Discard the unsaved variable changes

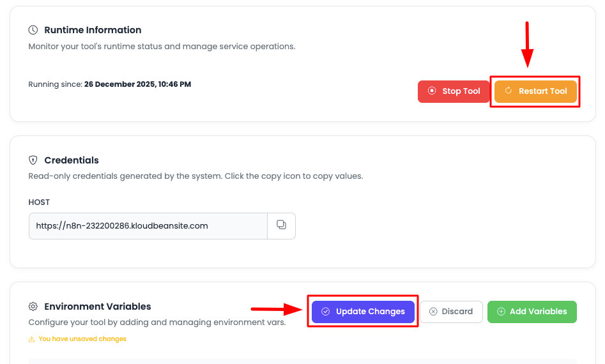pyautogui.click(x=451, y=312)
